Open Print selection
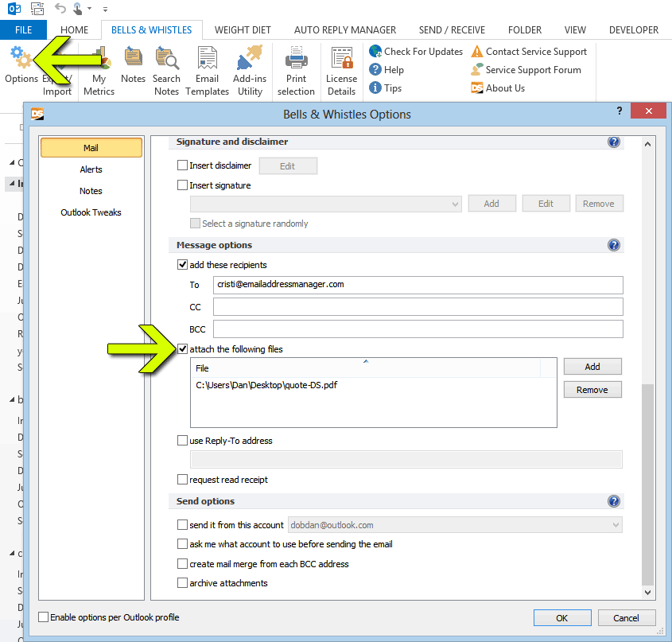672x642 pixels. [x=296, y=68]
